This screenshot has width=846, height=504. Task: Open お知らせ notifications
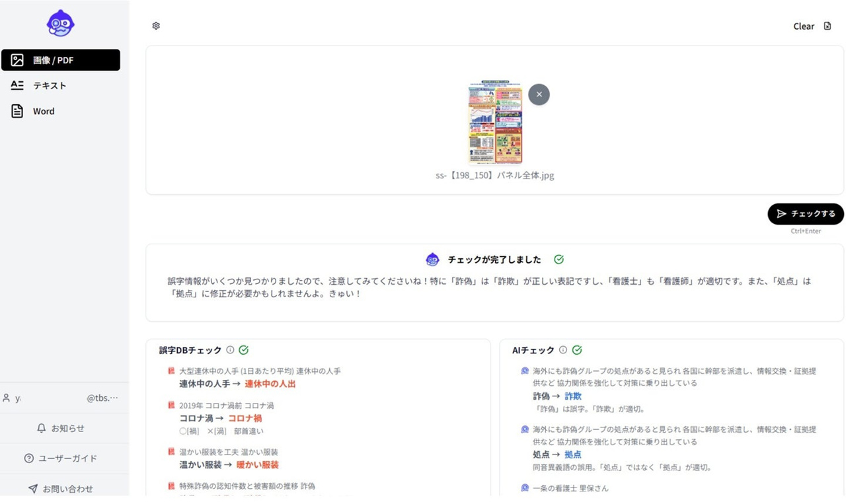[x=61, y=428]
